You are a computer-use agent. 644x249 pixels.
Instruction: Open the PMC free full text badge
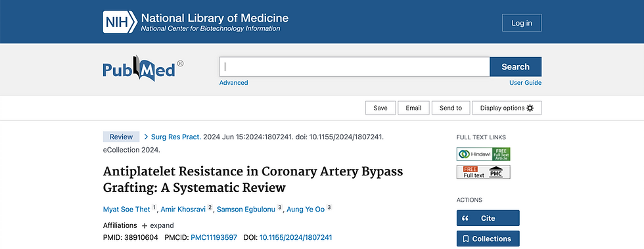click(484, 171)
